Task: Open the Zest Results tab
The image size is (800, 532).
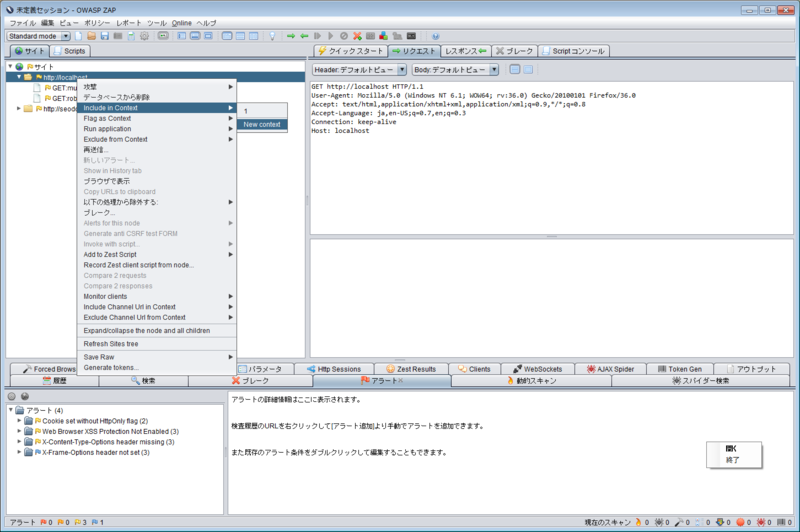Action: click(411, 369)
